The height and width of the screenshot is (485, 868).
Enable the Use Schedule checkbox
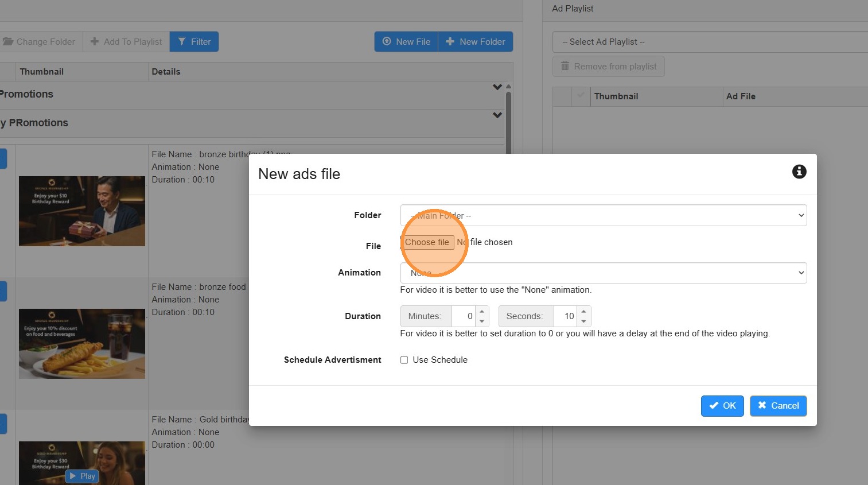click(404, 360)
